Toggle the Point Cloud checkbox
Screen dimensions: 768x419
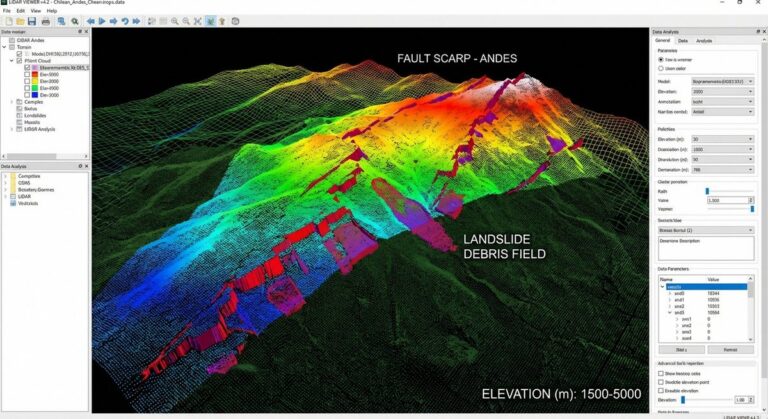click(20, 61)
